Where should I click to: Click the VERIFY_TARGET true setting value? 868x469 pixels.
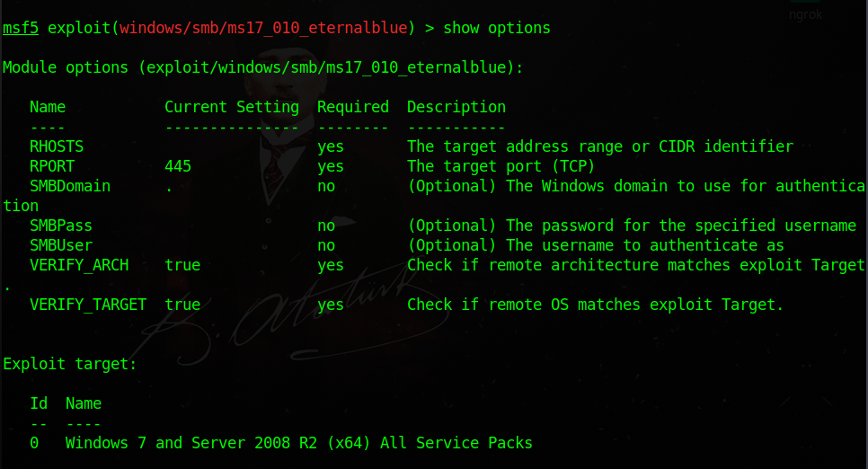182,305
